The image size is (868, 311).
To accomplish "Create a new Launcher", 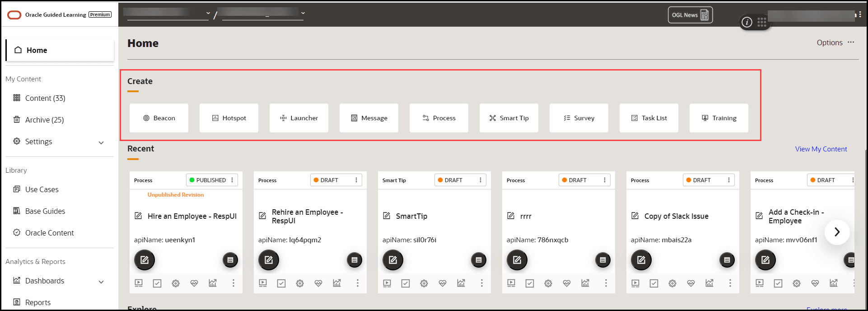I will 299,118.
